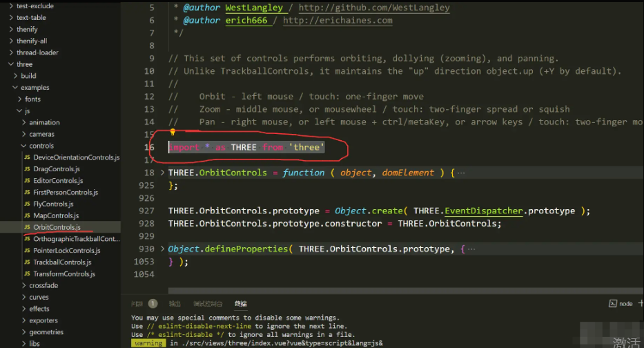The width and height of the screenshot is (644, 348).
Task: Click the WestLangley author name
Action: (x=254, y=8)
